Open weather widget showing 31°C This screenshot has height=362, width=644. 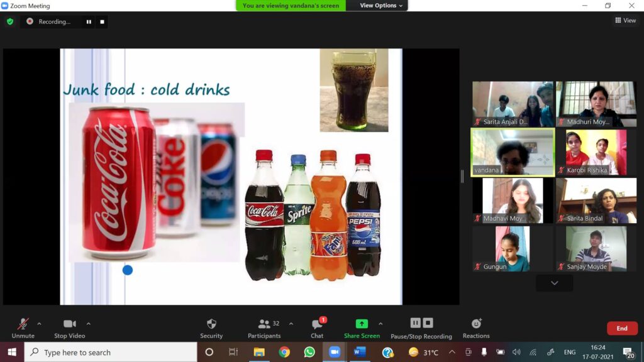point(423,352)
